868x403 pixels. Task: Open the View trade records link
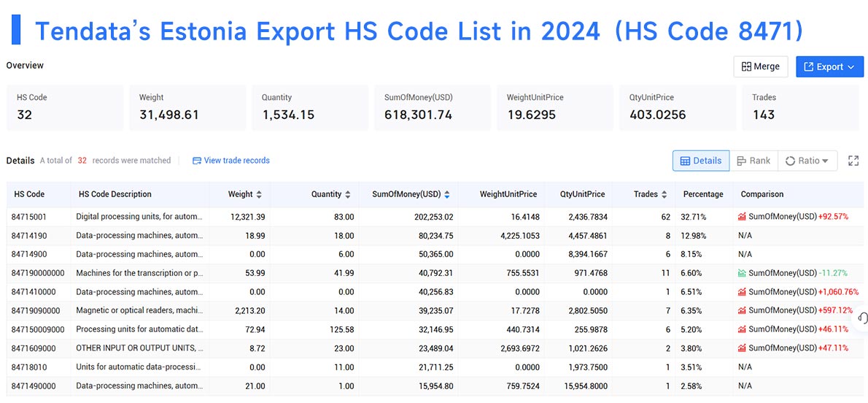230,160
